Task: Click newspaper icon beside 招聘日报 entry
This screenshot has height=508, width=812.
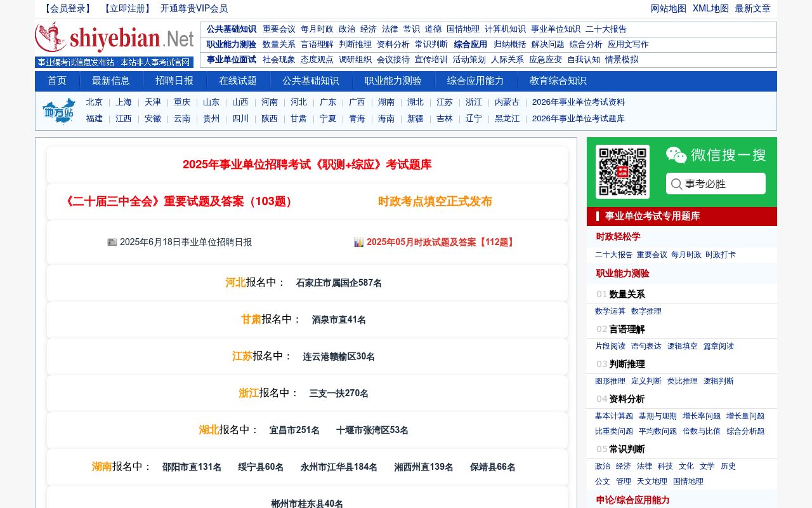Action: point(112,243)
